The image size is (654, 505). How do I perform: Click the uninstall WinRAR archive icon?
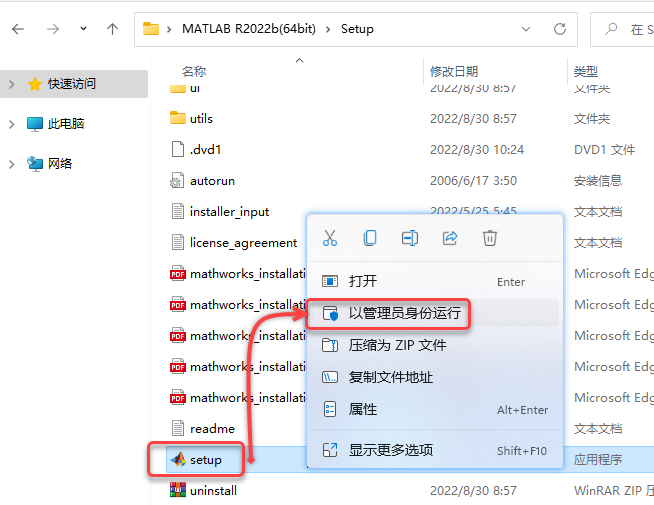tap(178, 490)
